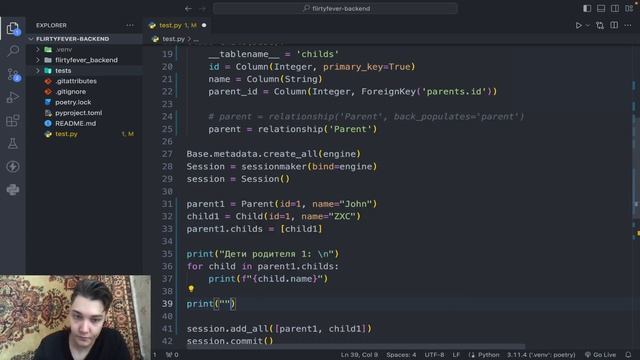Screen dimensions: 640x360
Task: Select Python interpreter 3.11.4 in status bar
Action: tap(541, 355)
